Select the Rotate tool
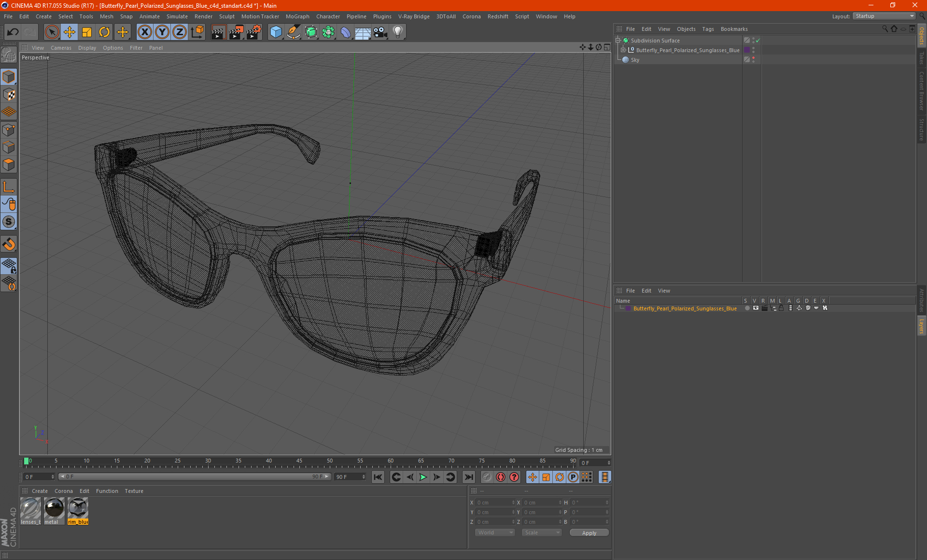Screen dimensions: 927x560 (x=104, y=32)
